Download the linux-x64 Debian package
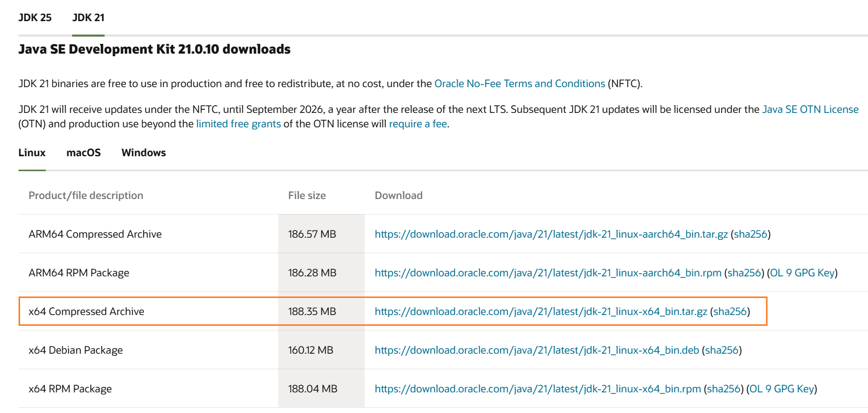The image size is (868, 413). click(x=537, y=350)
